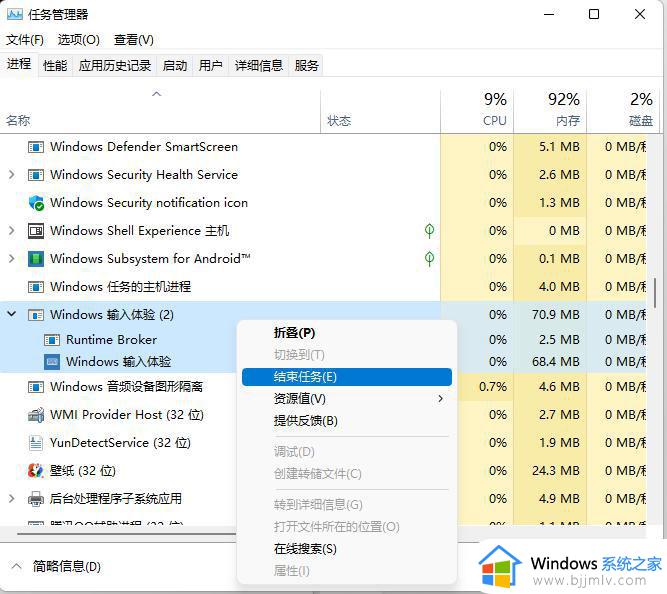667x594 pixels.
Task: Minimize the Task Manager window
Action: pyautogui.click(x=549, y=14)
